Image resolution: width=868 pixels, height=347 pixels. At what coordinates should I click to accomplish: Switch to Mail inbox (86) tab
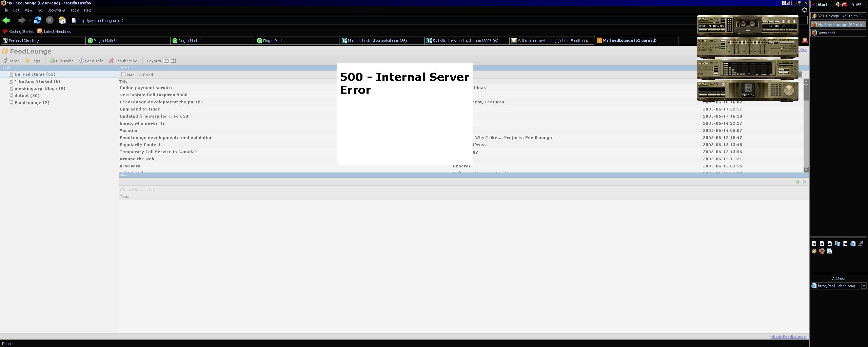382,41
